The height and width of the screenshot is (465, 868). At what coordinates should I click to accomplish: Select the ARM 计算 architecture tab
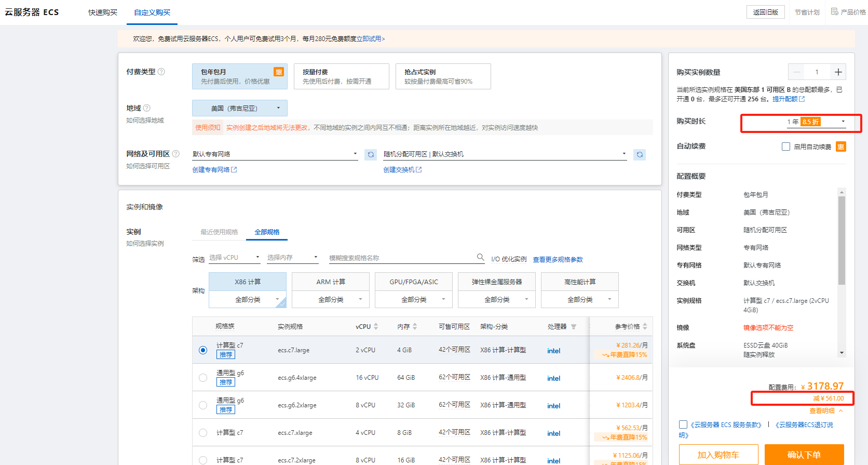331,282
